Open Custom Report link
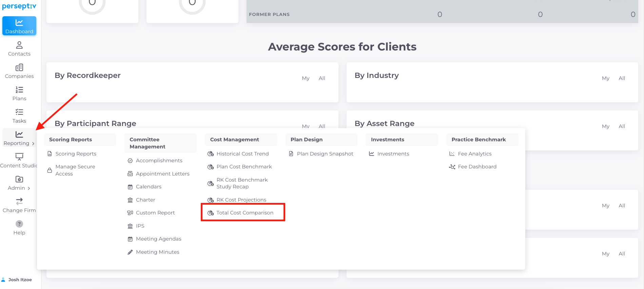The height and width of the screenshot is (289, 644). (155, 213)
